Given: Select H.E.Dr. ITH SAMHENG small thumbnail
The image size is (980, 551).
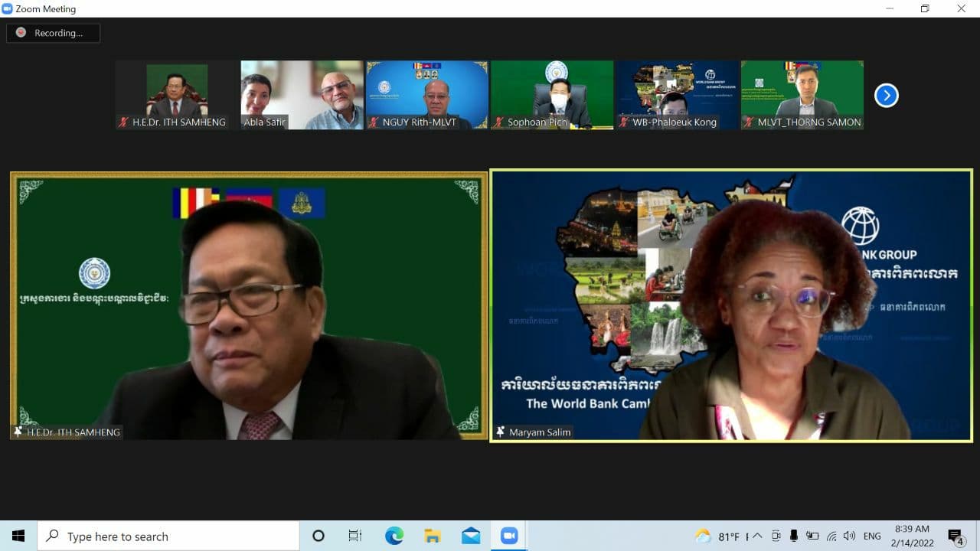Looking at the screenshot, I should (x=177, y=95).
